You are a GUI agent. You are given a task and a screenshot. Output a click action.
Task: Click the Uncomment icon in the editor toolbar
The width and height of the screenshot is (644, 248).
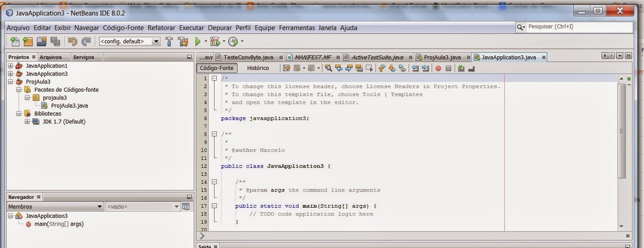pyautogui.click(x=471, y=68)
